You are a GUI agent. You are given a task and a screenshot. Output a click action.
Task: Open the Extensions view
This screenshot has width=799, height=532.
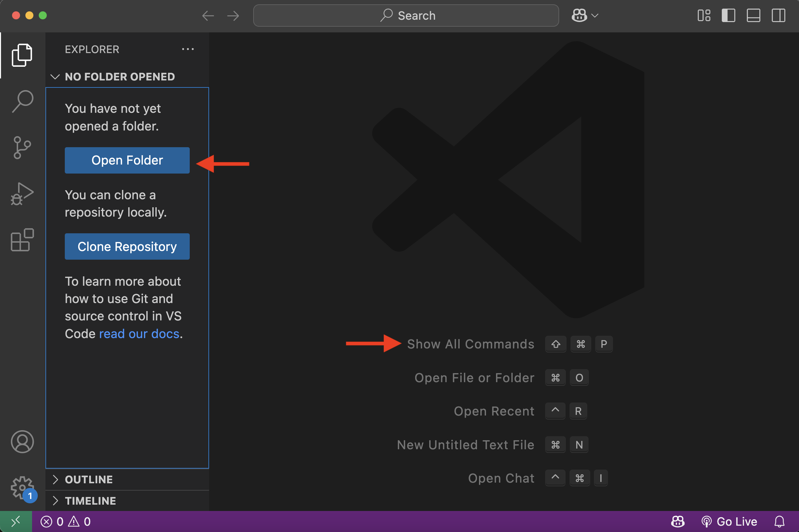(22, 240)
